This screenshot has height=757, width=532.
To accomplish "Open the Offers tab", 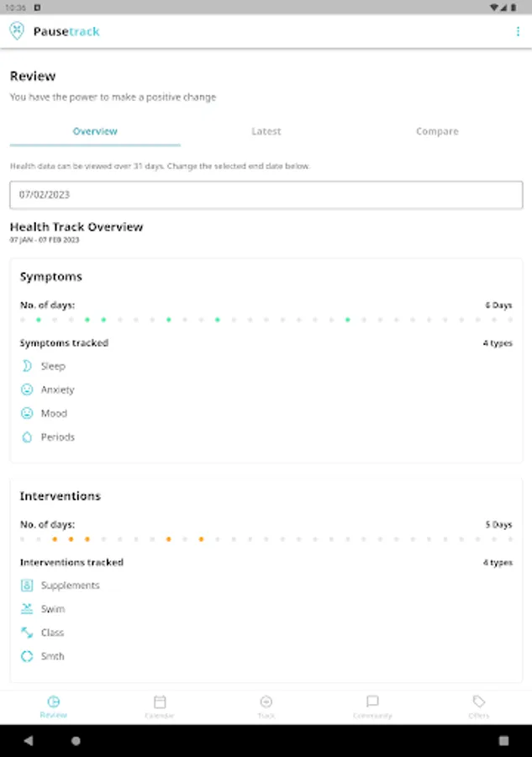I will tap(478, 707).
